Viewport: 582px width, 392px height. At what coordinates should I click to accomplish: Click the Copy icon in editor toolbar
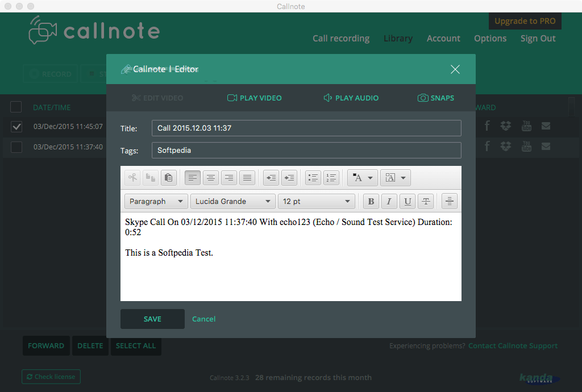(x=151, y=178)
